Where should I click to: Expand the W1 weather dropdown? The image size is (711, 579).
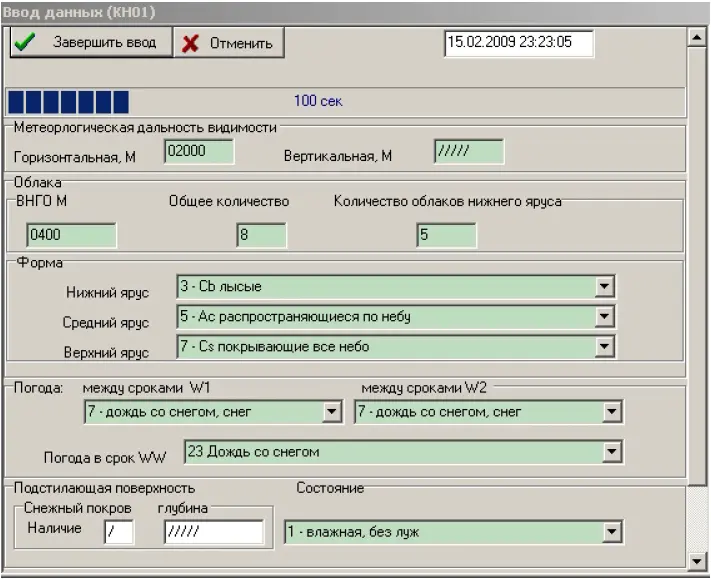click(x=331, y=412)
